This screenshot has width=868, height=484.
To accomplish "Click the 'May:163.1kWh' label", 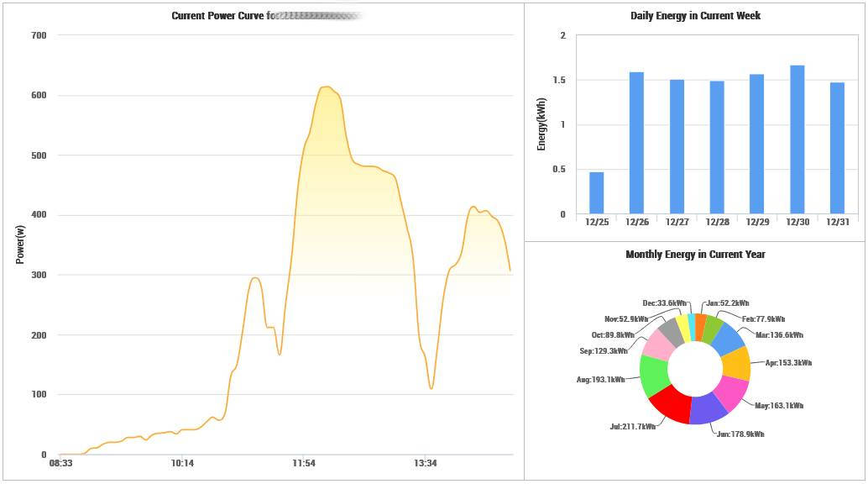I will click(x=779, y=406).
